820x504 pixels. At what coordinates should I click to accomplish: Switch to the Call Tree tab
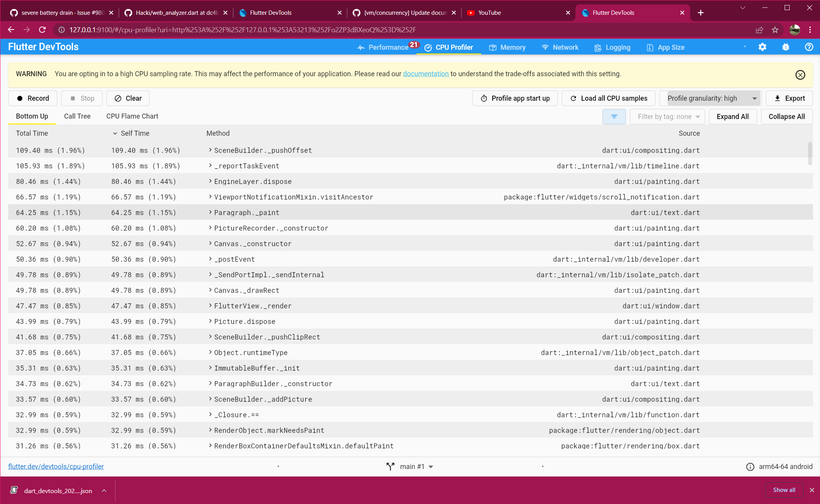[77, 116]
